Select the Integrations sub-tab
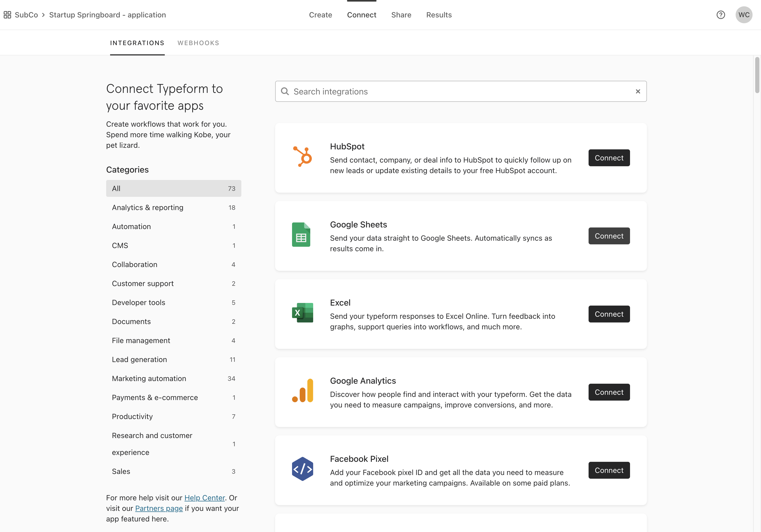Image resolution: width=761 pixels, height=532 pixels. pyautogui.click(x=137, y=43)
